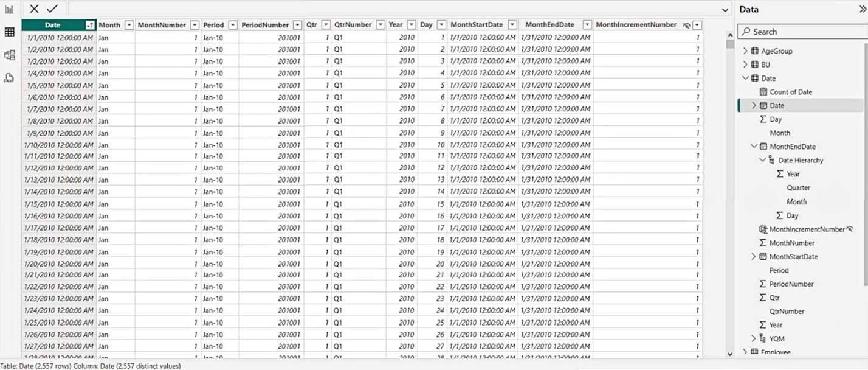Collapse the Date table in Data pane
Viewport: 868px width, 370px height.
point(745,78)
